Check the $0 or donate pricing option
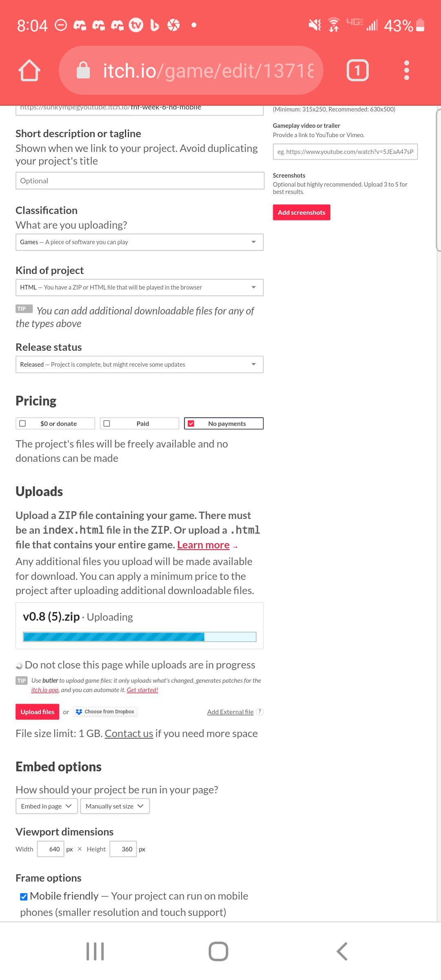This screenshot has width=441, height=980. (55, 423)
